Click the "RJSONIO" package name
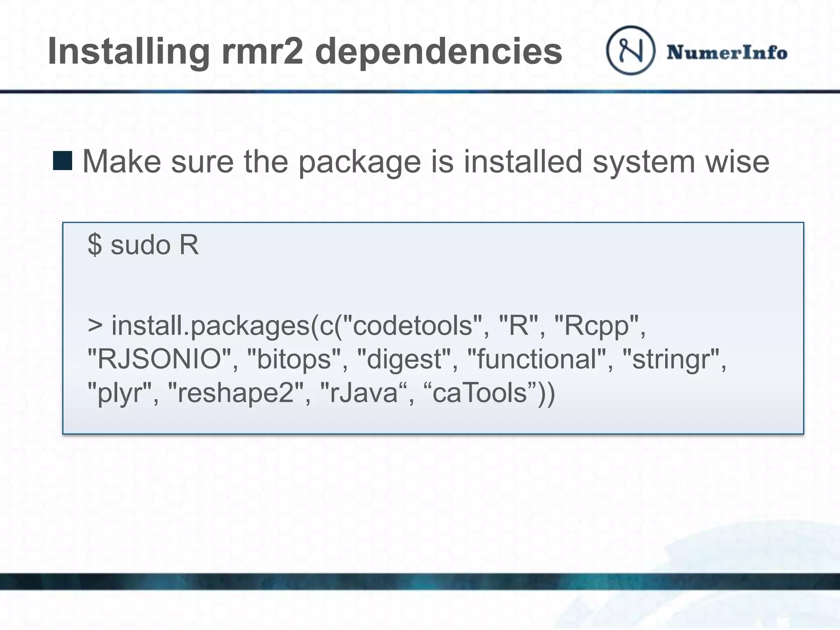840x630 pixels. [160, 359]
